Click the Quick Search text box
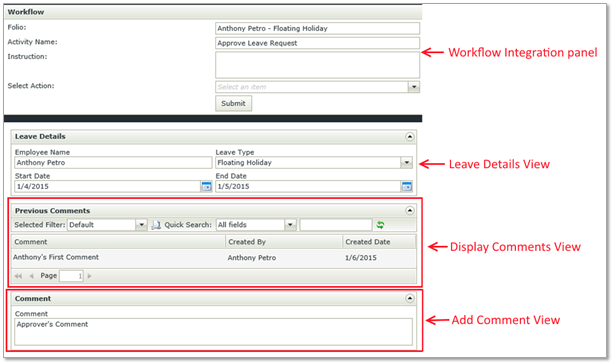This screenshot has width=613, height=364. [x=336, y=225]
